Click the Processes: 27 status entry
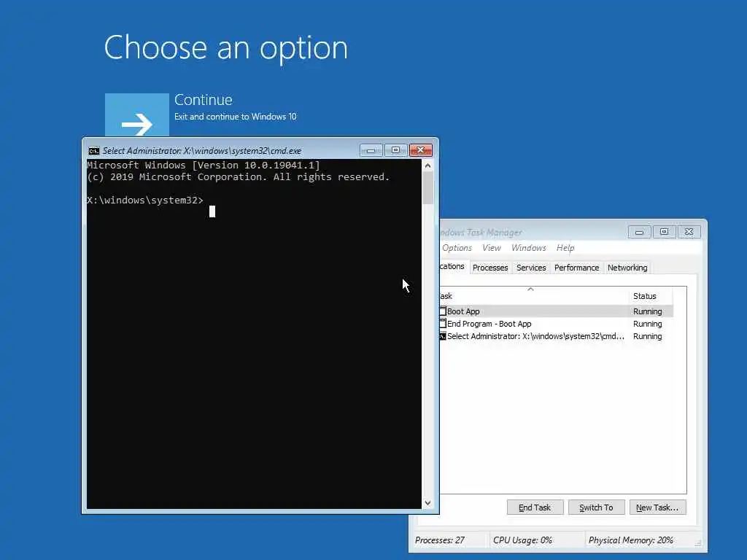 440,540
